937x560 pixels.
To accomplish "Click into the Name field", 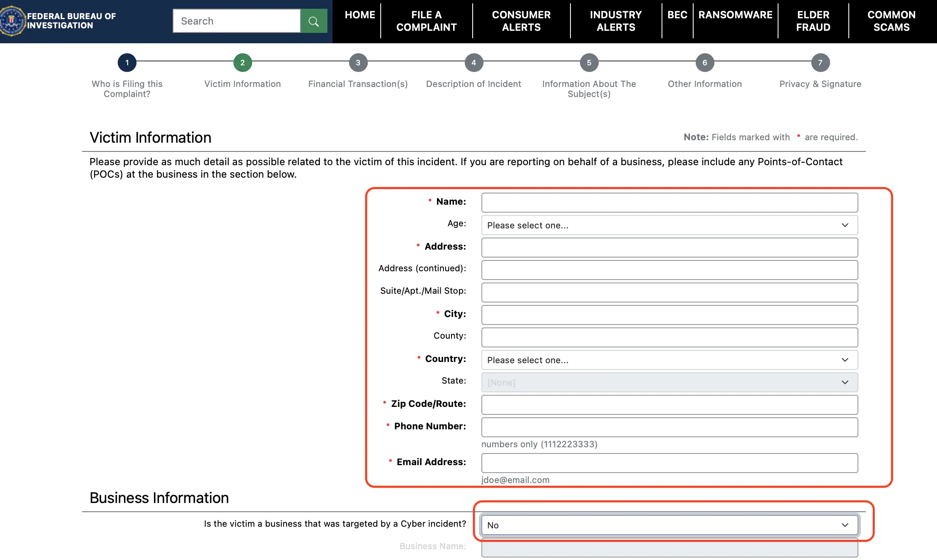I will click(x=669, y=203).
